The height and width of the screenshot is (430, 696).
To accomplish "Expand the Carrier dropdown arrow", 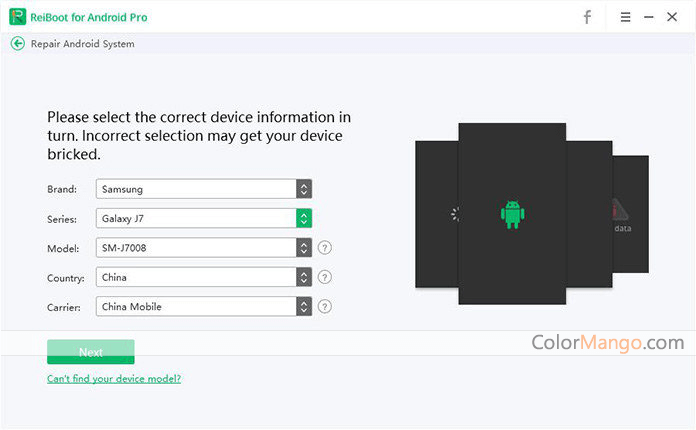I will 304,307.
